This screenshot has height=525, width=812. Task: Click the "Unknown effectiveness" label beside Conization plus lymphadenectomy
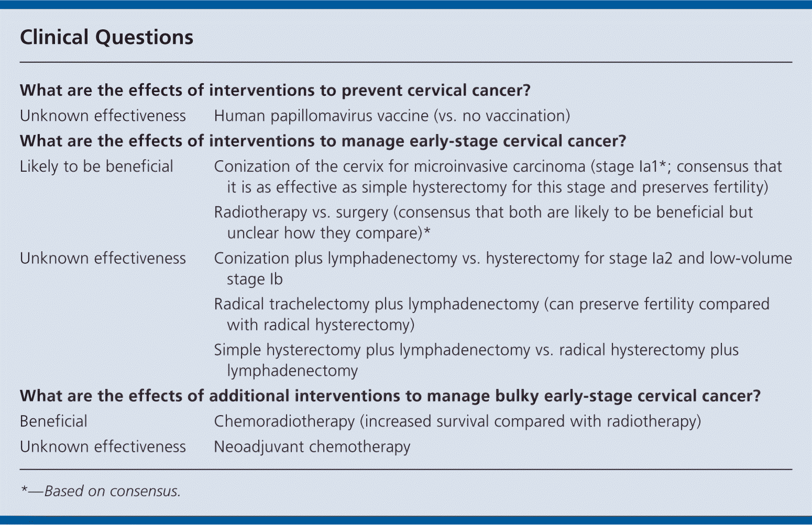pos(103,258)
